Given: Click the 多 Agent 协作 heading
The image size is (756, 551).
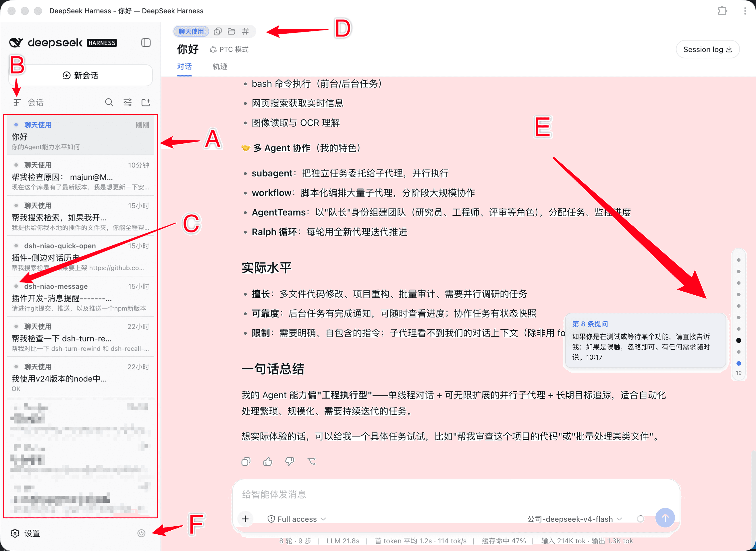Looking at the screenshot, I should tap(282, 148).
